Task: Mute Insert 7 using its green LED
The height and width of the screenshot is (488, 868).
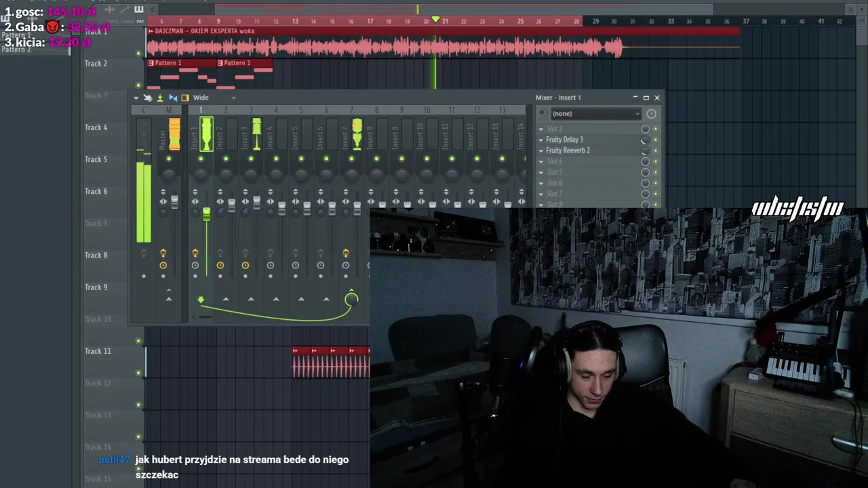Action: 351,159
